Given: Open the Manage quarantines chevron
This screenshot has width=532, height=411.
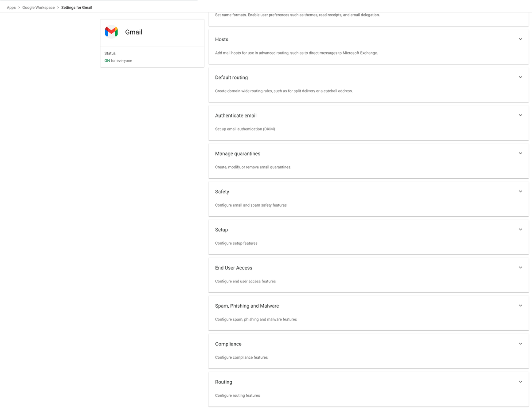Looking at the screenshot, I should (x=520, y=153).
